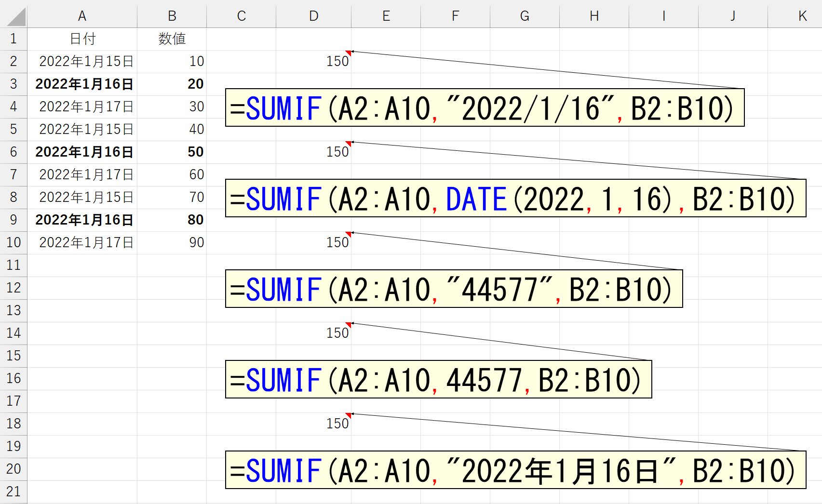Select cell A4 with 2022年1月17日
The height and width of the screenshot is (504, 822).
coord(82,107)
